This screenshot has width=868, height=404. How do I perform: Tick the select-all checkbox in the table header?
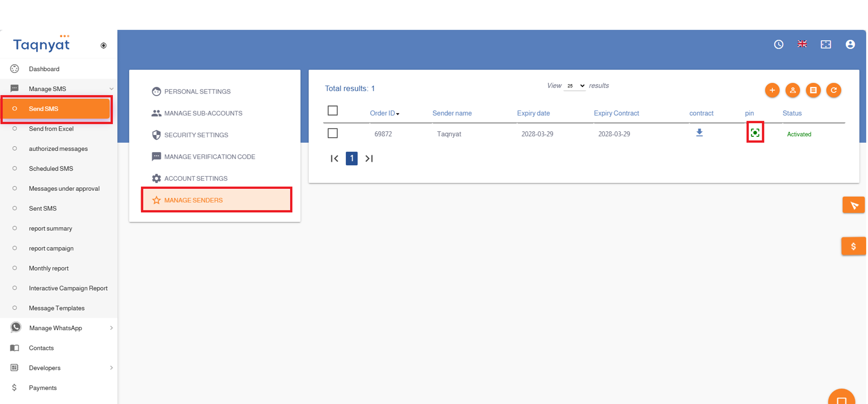(333, 111)
